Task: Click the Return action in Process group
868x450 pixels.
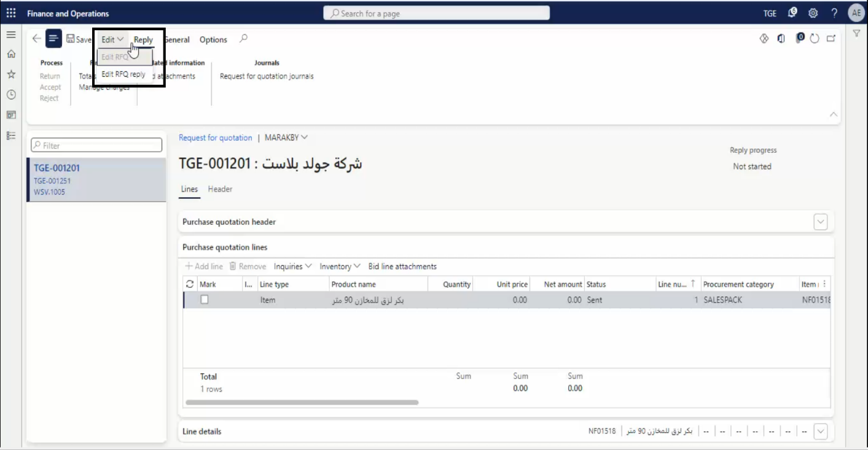Action: pos(50,76)
